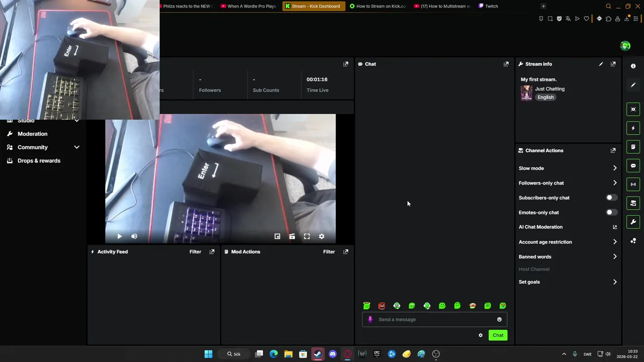
Task: Open a new browser tab
Action: click(543, 6)
